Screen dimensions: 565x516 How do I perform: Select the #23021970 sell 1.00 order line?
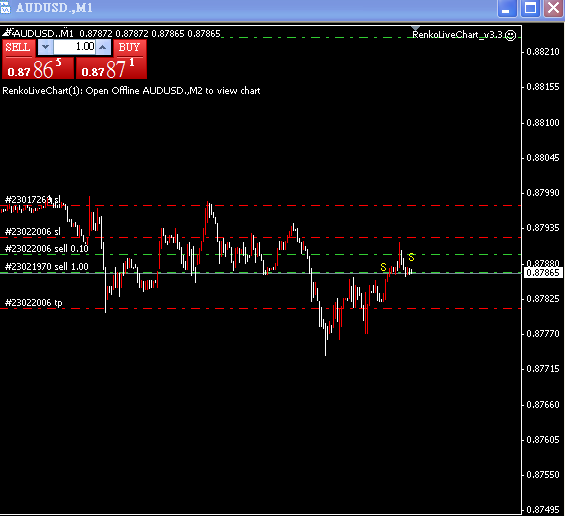click(261, 273)
